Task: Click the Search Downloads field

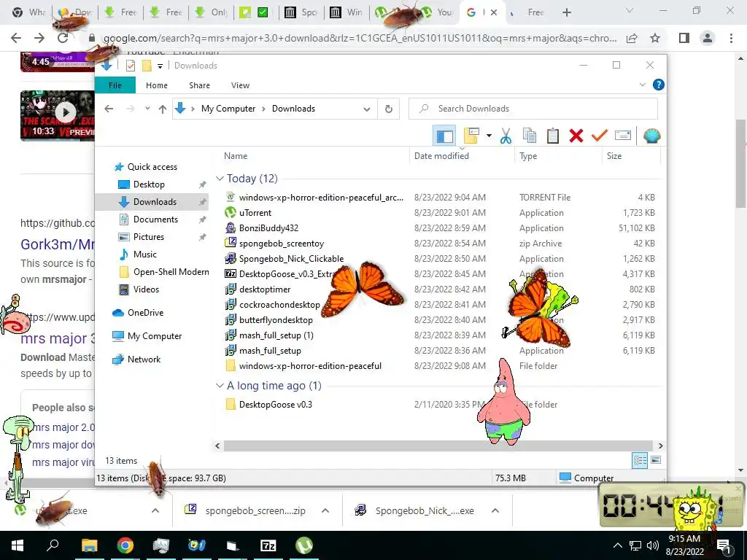Action: (x=533, y=109)
